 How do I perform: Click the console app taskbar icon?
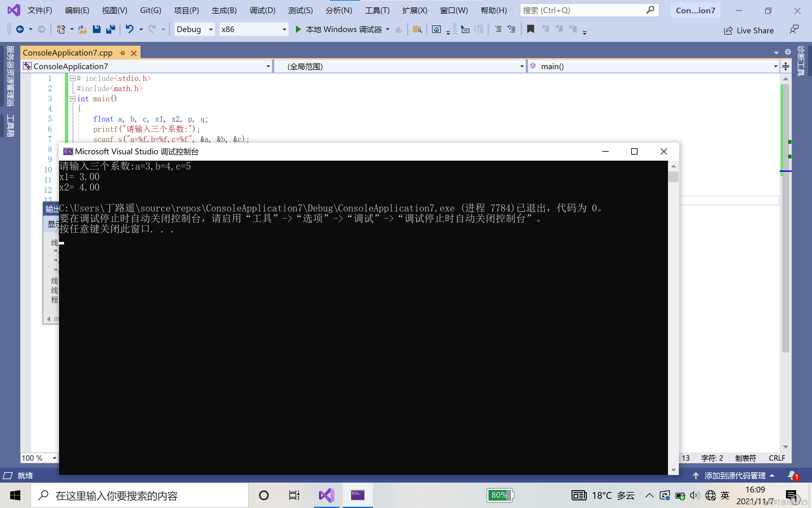358,495
